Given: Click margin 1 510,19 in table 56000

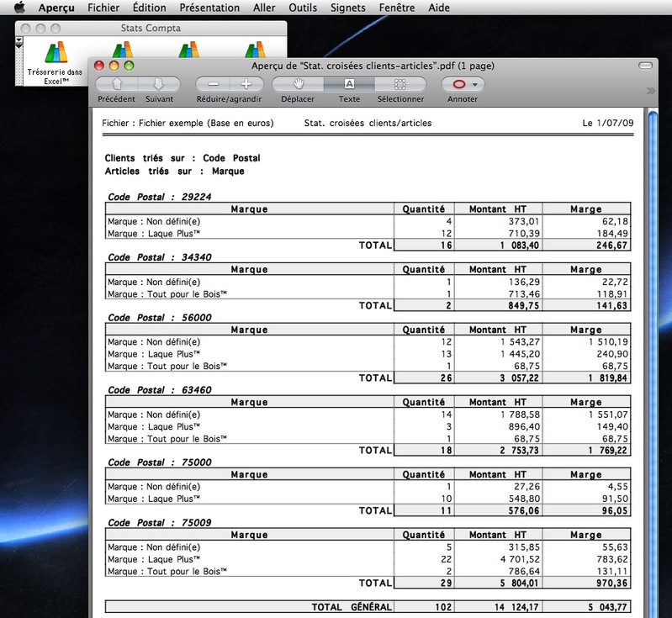Looking at the screenshot, I should [x=608, y=342].
